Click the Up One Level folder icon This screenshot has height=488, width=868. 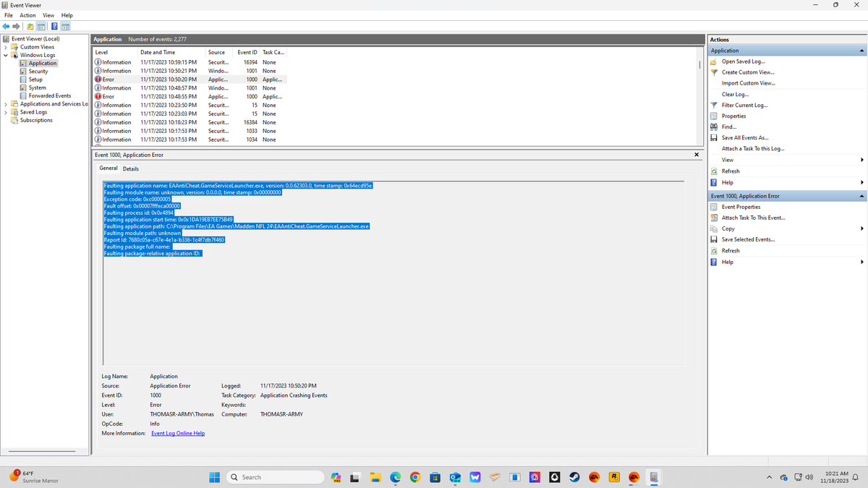[x=31, y=27]
